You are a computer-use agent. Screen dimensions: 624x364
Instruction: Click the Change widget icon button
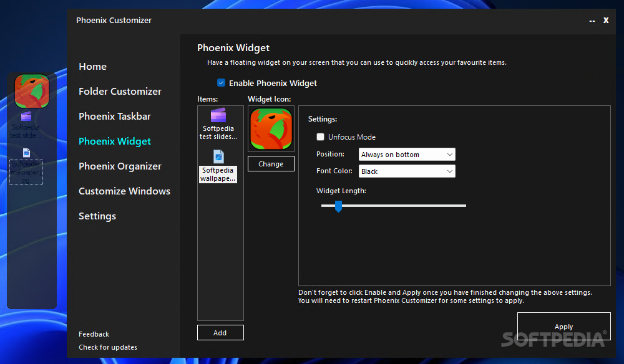click(271, 164)
